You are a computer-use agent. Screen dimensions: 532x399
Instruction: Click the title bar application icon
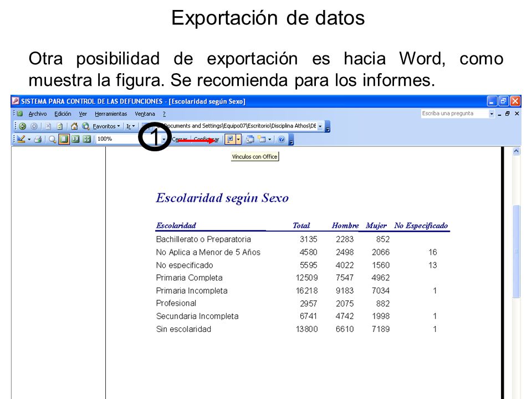tap(16, 101)
